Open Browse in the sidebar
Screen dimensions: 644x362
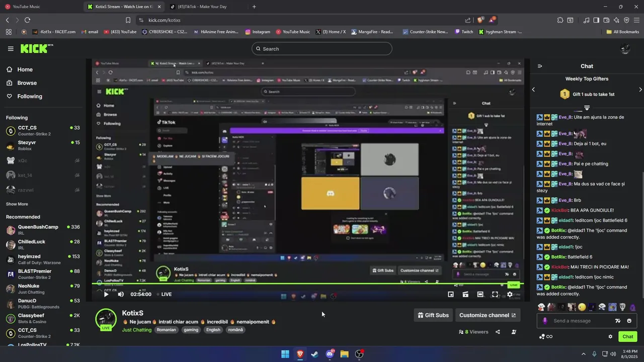point(22,83)
